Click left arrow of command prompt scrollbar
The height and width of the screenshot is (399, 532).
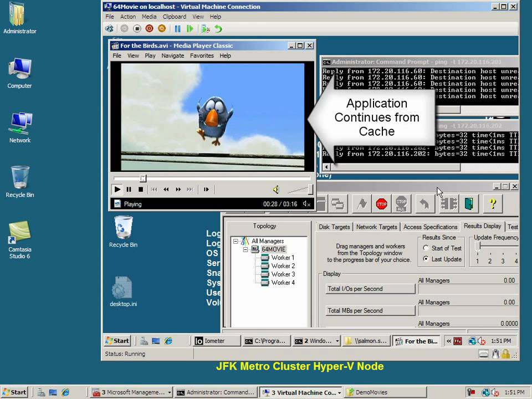[326, 167]
